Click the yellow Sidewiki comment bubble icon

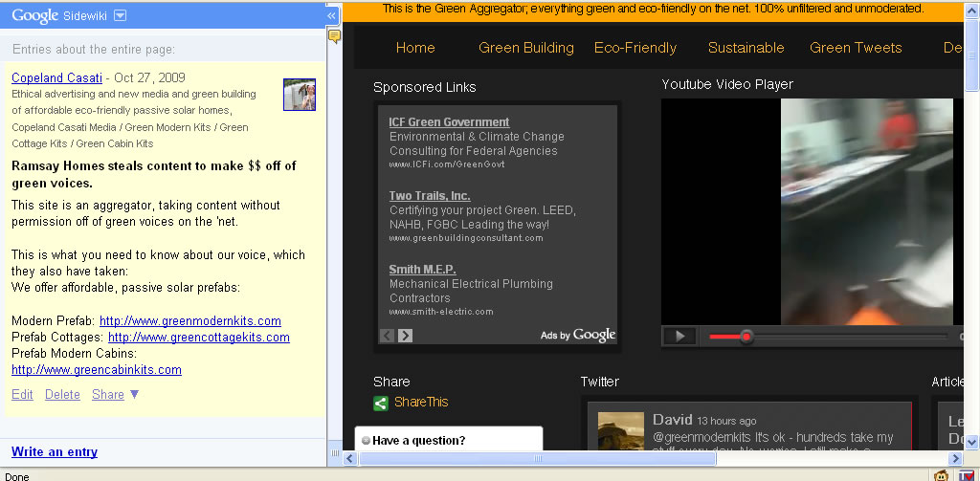pyautogui.click(x=334, y=37)
